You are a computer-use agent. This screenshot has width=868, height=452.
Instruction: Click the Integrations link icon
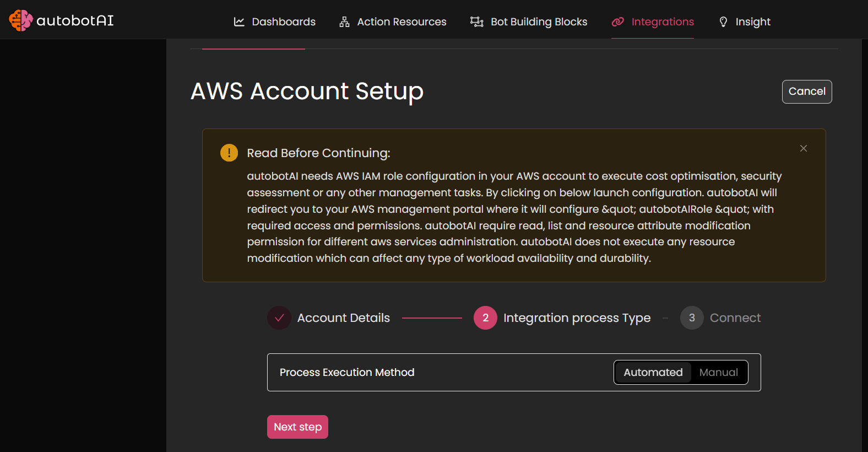tap(618, 21)
